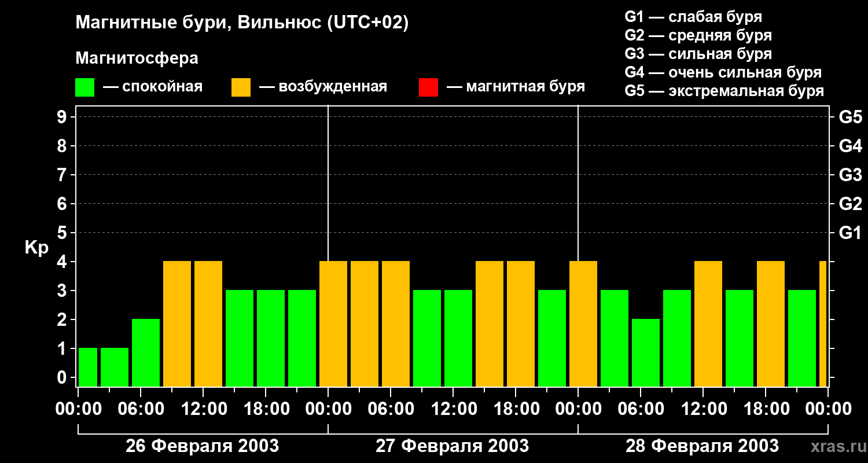Image resolution: width=868 pixels, height=463 pixels.
Task: Click the 'G3' label on the right axis
Action: 850,175
